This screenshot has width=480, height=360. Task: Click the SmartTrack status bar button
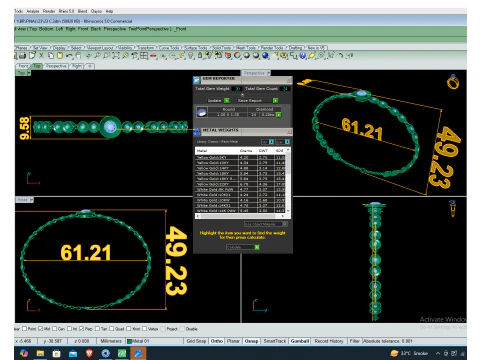click(x=275, y=341)
